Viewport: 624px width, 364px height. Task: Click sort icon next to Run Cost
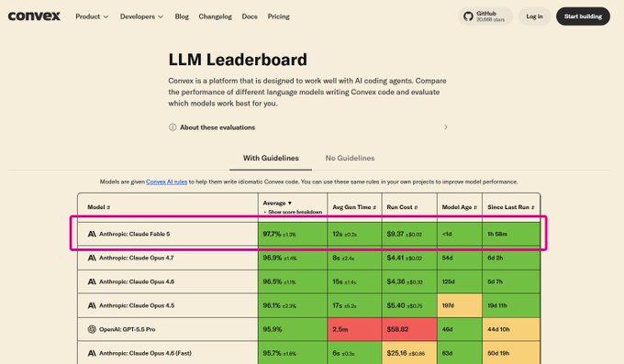(417, 207)
